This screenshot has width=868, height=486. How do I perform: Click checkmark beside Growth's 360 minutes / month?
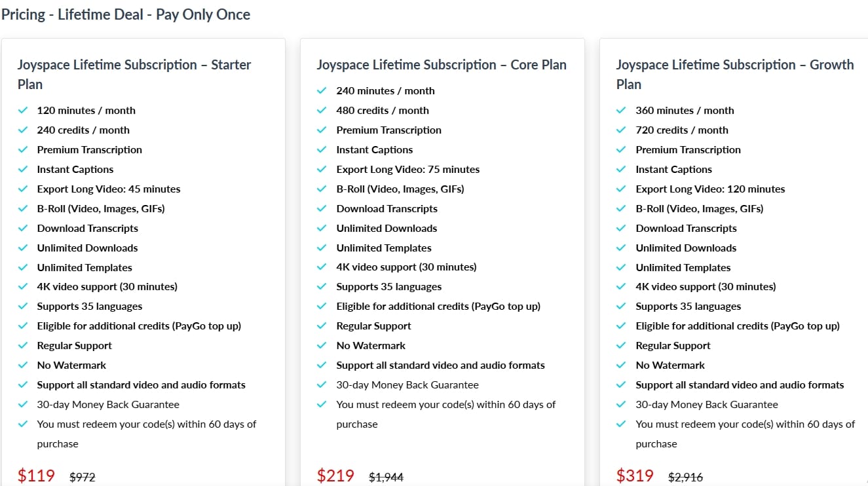pyautogui.click(x=621, y=111)
